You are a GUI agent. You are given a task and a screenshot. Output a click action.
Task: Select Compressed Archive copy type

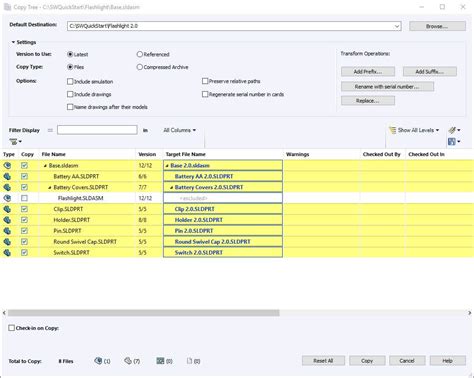[140, 67]
